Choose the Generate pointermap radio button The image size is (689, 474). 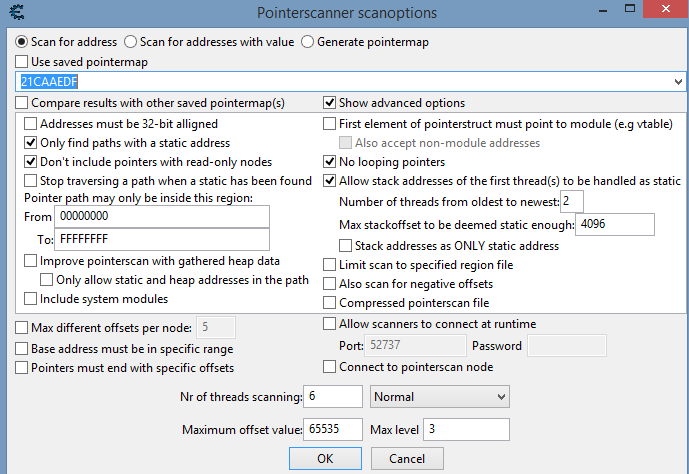308,42
